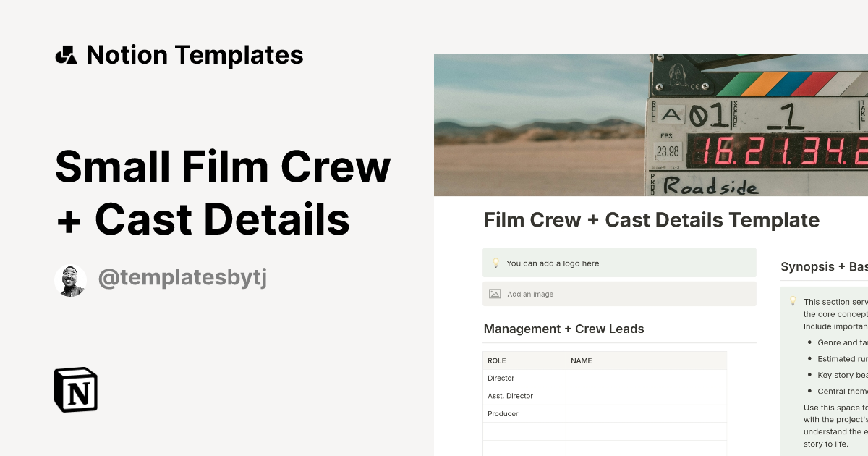The height and width of the screenshot is (456, 868).
Task: Click the @templatesbytj avatar picture
Action: pyautogui.click(x=70, y=276)
